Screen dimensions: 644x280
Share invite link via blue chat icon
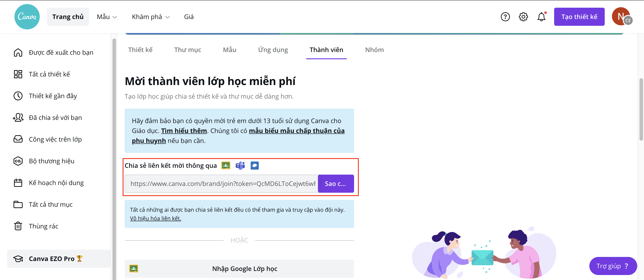pos(254,166)
